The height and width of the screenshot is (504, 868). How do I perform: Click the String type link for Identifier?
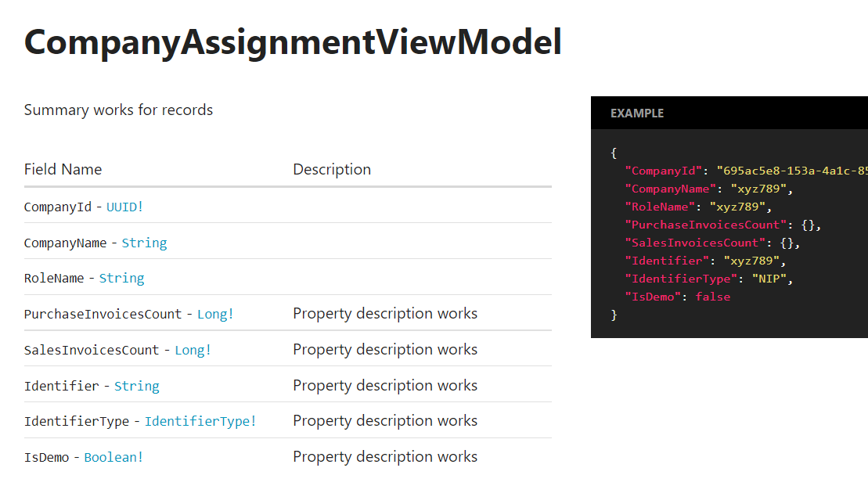coord(137,385)
